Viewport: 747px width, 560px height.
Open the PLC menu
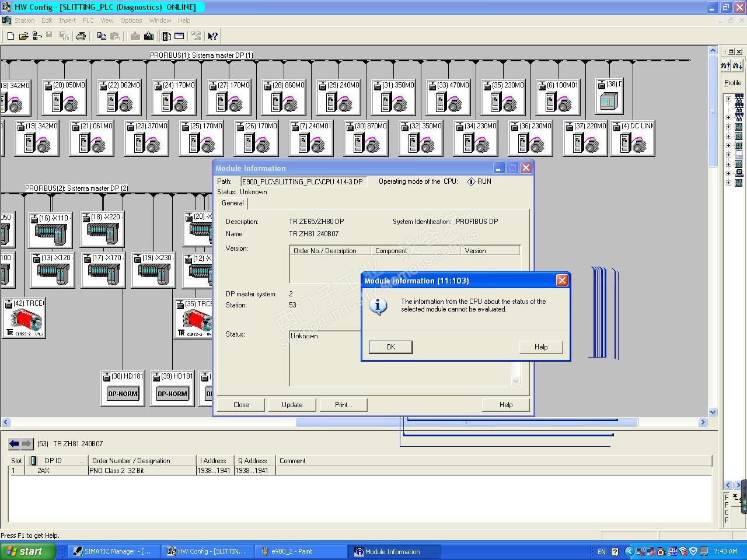click(88, 20)
